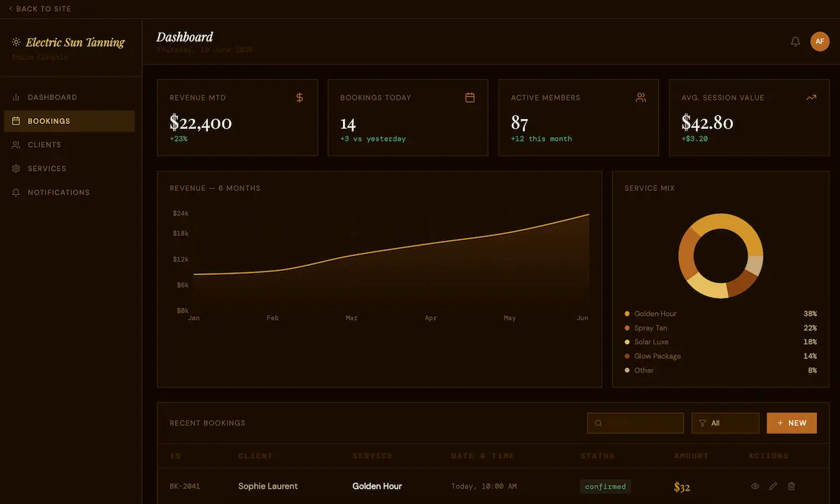Click the Golden Hour service cell

coord(377,486)
